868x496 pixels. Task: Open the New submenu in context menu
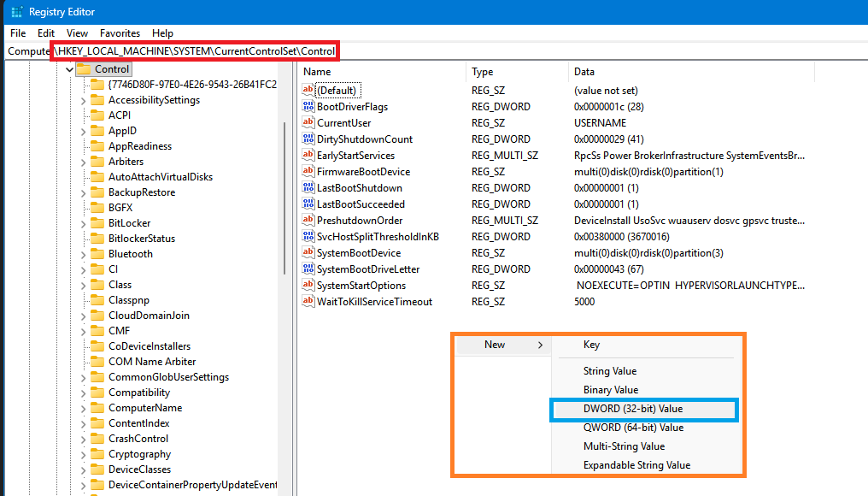point(502,345)
